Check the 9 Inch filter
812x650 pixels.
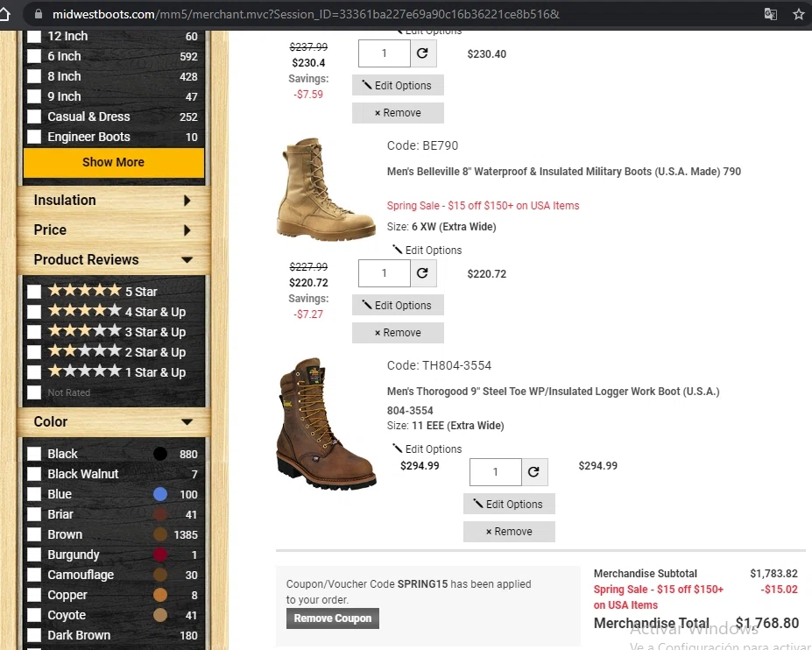click(x=34, y=97)
